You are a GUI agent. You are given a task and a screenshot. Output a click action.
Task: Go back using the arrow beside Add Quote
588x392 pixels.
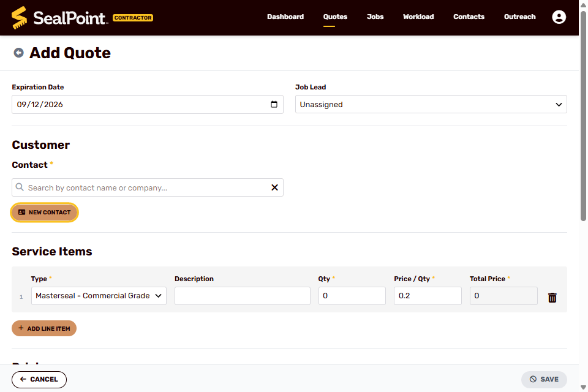(x=19, y=53)
